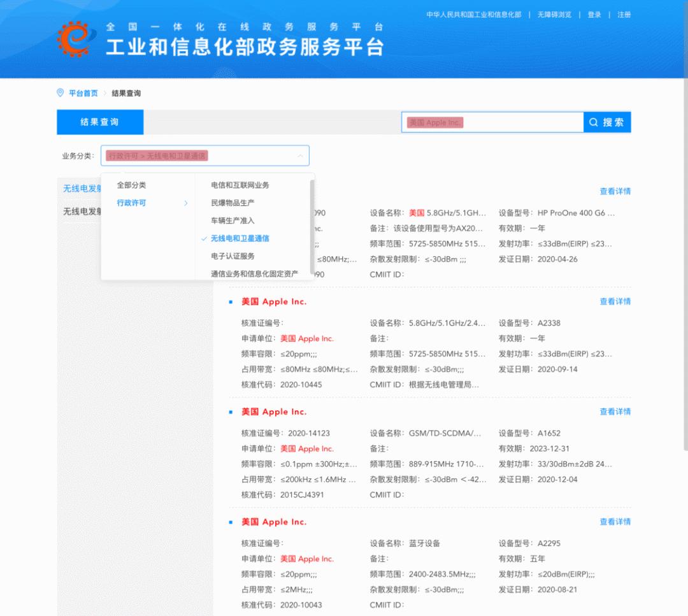Choose 电信和互联网业务 subcategory
The height and width of the screenshot is (616, 688).
click(x=240, y=185)
